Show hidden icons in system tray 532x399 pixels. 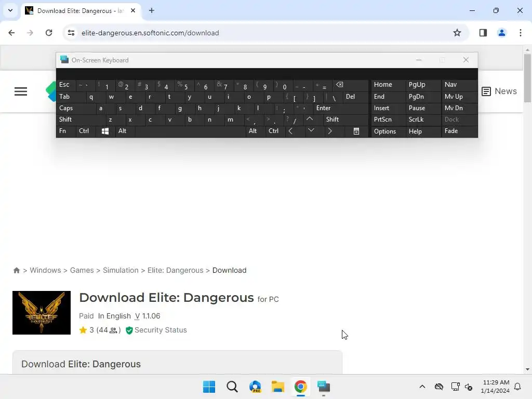pos(422,387)
